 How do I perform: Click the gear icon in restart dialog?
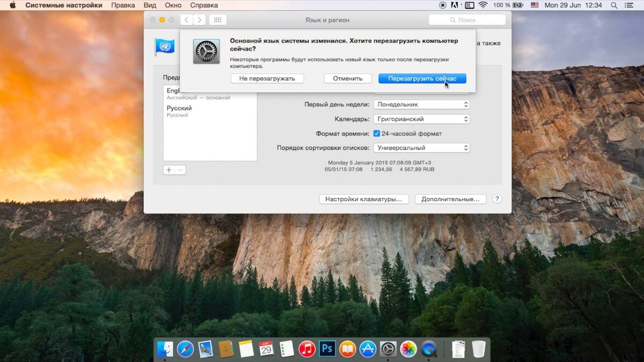(207, 52)
